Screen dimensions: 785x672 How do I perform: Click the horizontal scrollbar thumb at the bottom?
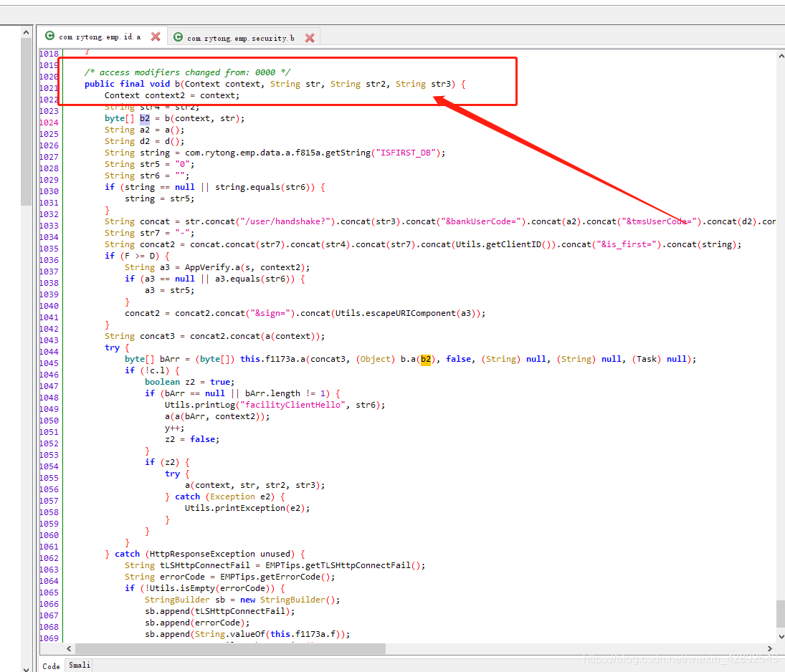[229, 648]
